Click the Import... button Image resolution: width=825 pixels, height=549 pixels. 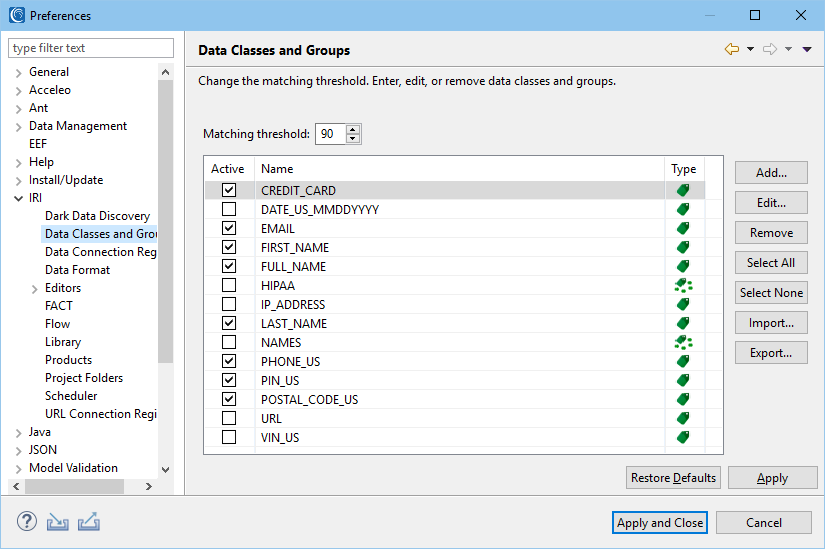(x=771, y=323)
